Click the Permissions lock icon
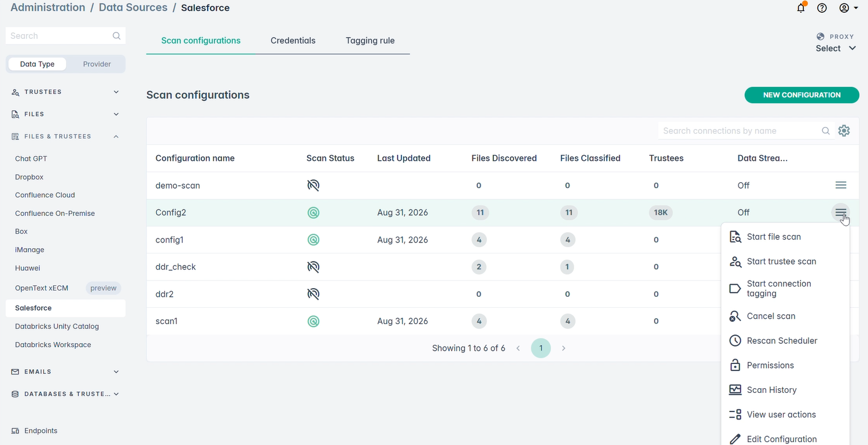The width and height of the screenshot is (868, 445). (x=735, y=365)
